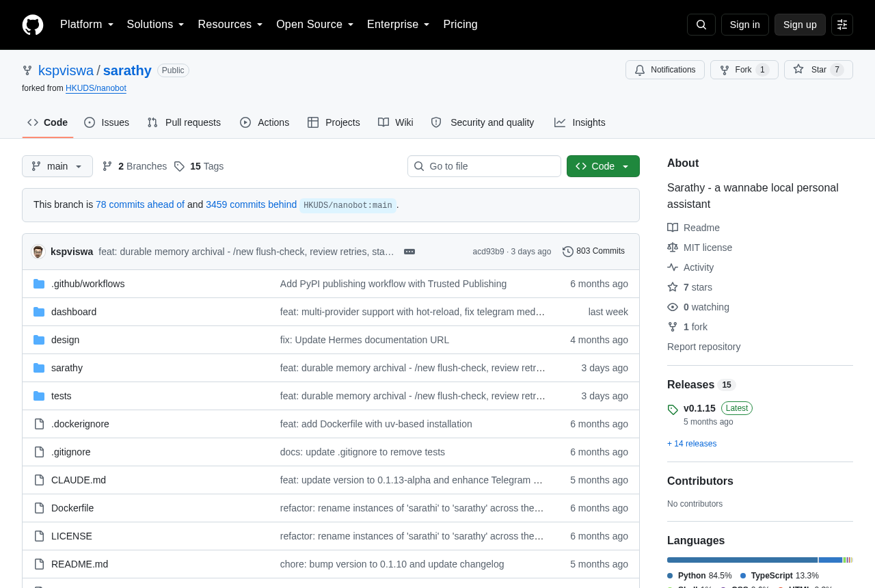Click the Fork repository button
875x588 pixels.
click(744, 70)
